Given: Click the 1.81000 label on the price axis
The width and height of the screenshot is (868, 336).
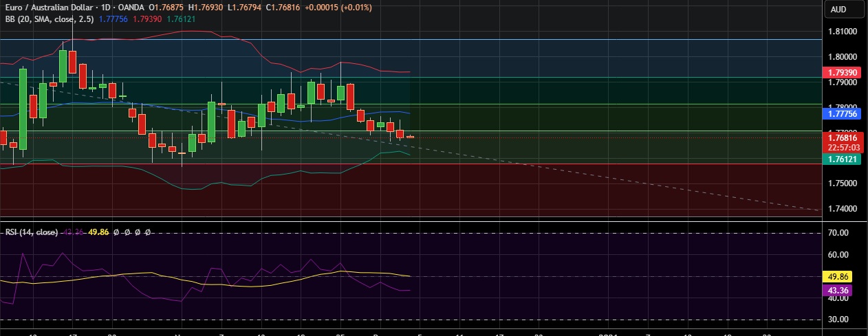Looking at the screenshot, I should point(843,32).
